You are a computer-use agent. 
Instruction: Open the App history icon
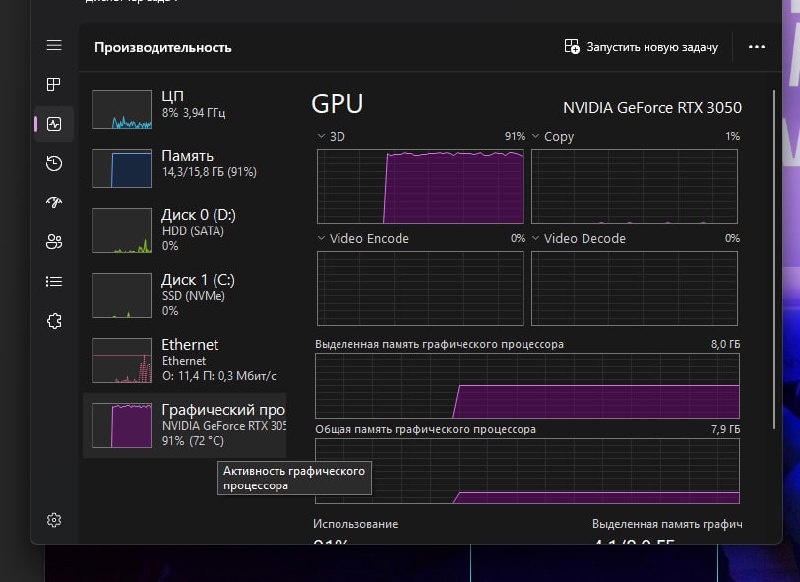point(54,163)
